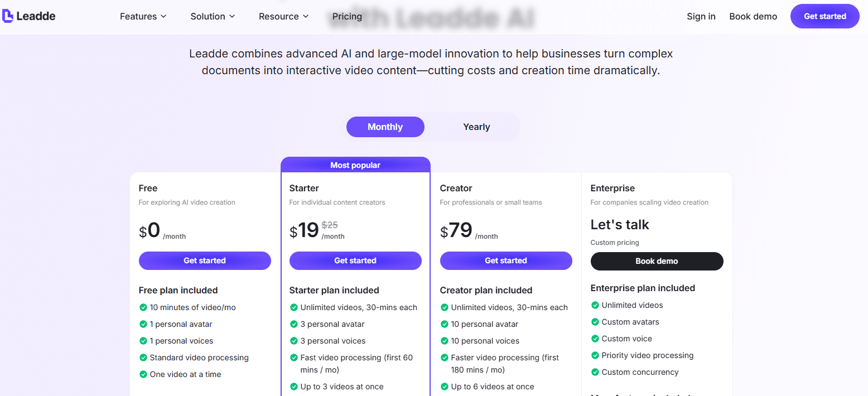The image size is (868, 396).
Task: Click checkmark next to Up to 6 videos at once
Action: [x=445, y=387]
